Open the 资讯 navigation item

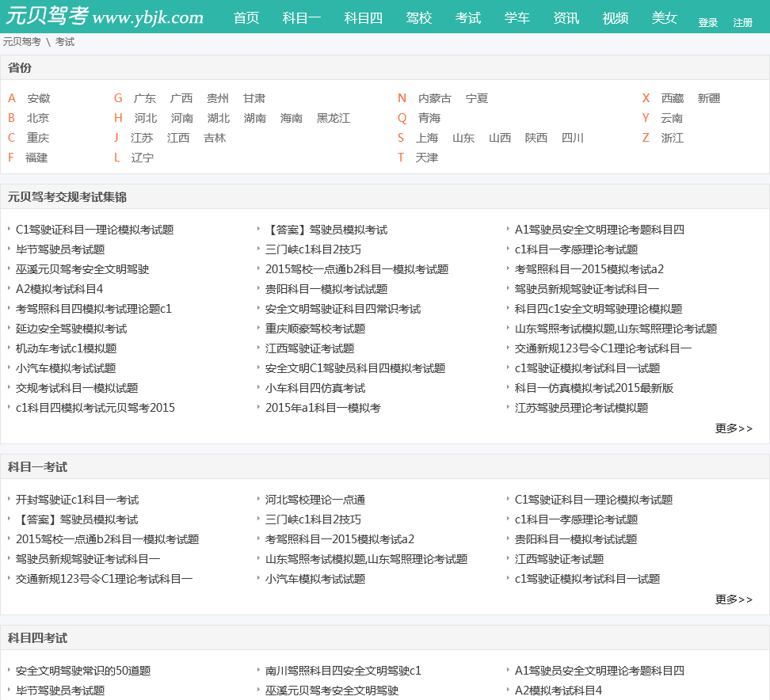point(566,18)
